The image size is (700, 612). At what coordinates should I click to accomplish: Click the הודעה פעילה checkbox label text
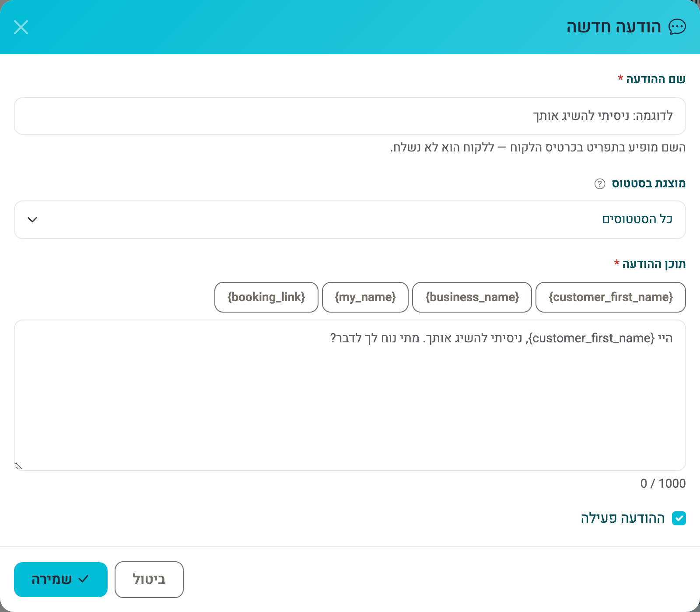[x=623, y=518]
